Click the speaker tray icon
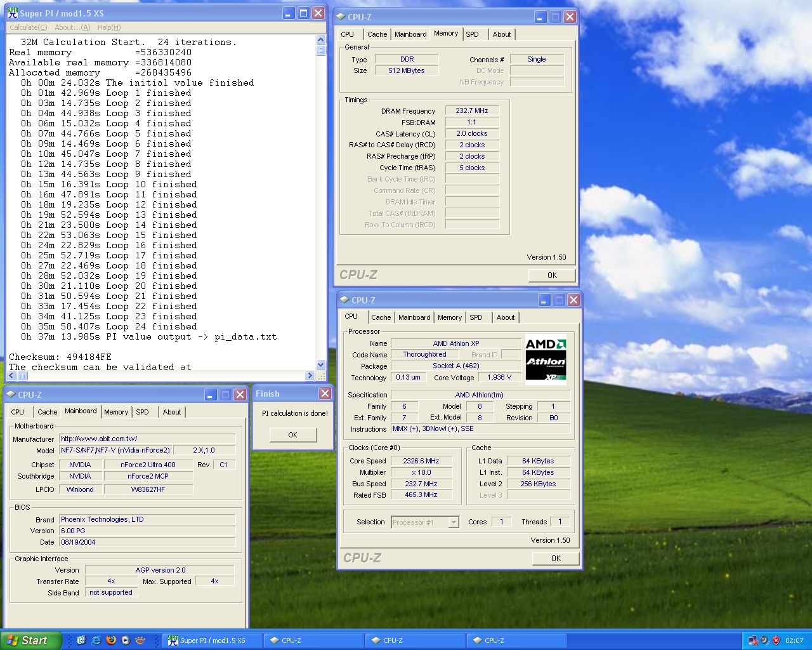 pyautogui.click(x=764, y=640)
